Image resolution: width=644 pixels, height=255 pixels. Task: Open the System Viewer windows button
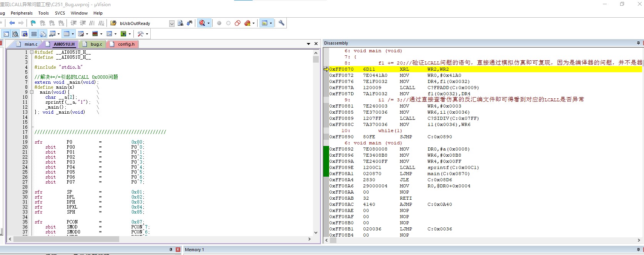pos(123,34)
